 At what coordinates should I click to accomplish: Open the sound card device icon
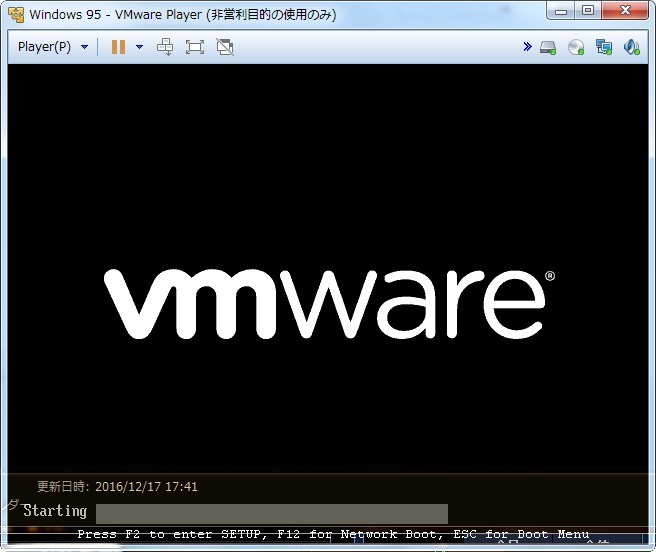[x=632, y=47]
